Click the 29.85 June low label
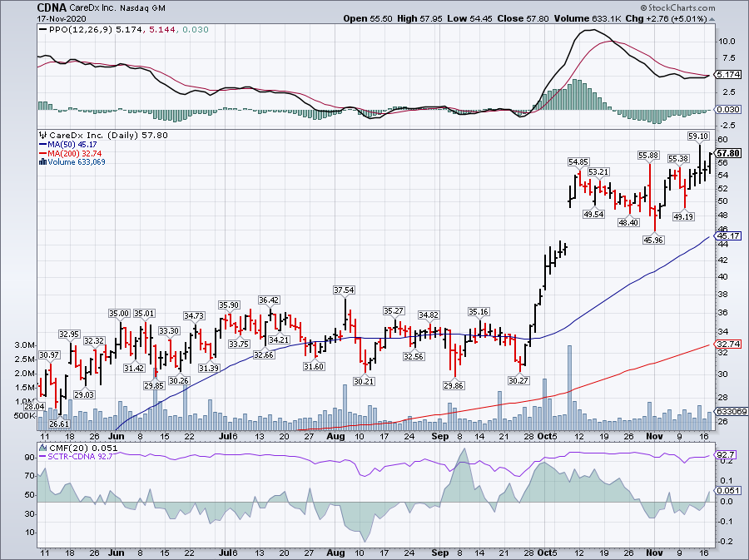The width and height of the screenshot is (749, 560). (x=154, y=386)
